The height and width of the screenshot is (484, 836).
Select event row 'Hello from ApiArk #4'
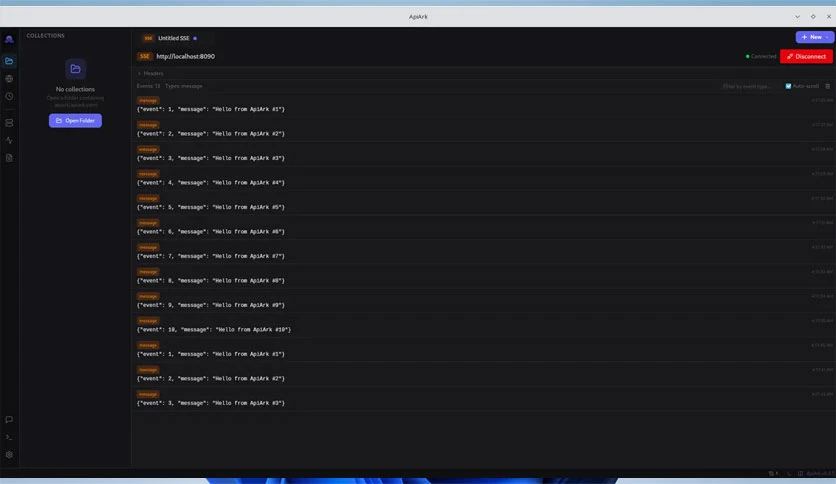coord(484,179)
